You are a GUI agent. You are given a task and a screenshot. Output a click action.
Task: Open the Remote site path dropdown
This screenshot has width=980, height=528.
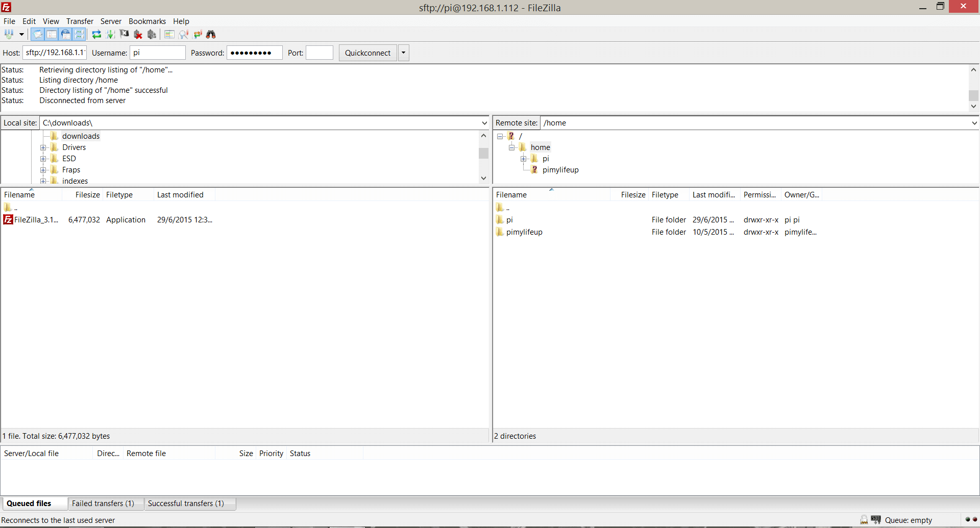click(x=974, y=123)
